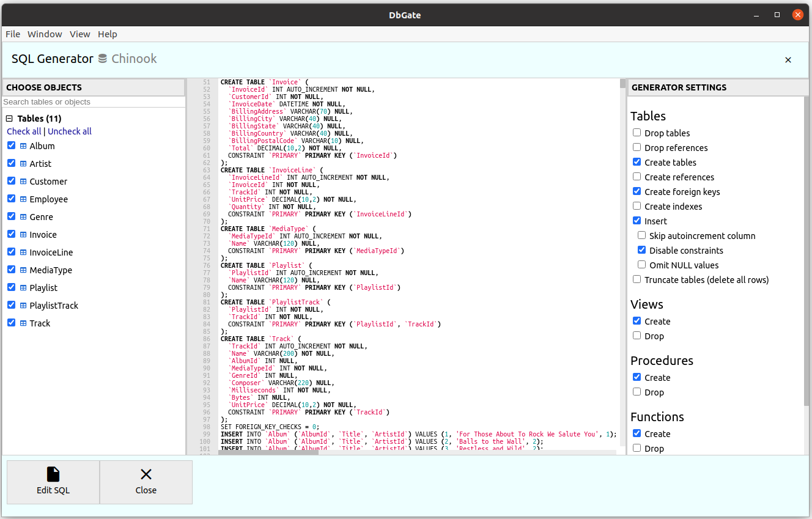Click the table icon next to Album
Viewport: 812px width, 519px height.
click(23, 146)
